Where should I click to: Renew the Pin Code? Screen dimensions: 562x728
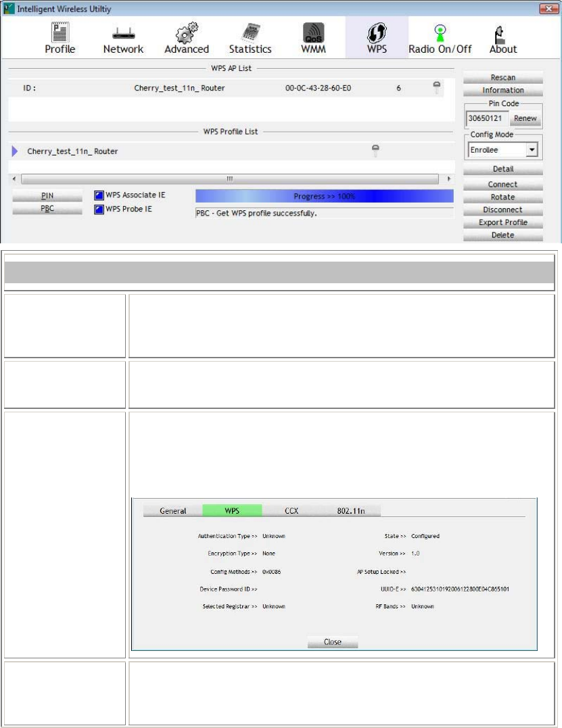[525, 118]
